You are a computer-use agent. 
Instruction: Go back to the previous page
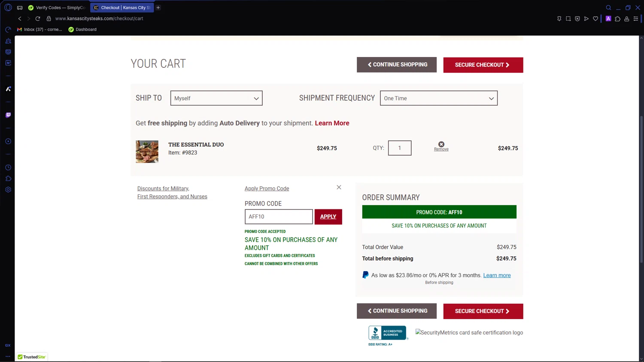point(20,18)
